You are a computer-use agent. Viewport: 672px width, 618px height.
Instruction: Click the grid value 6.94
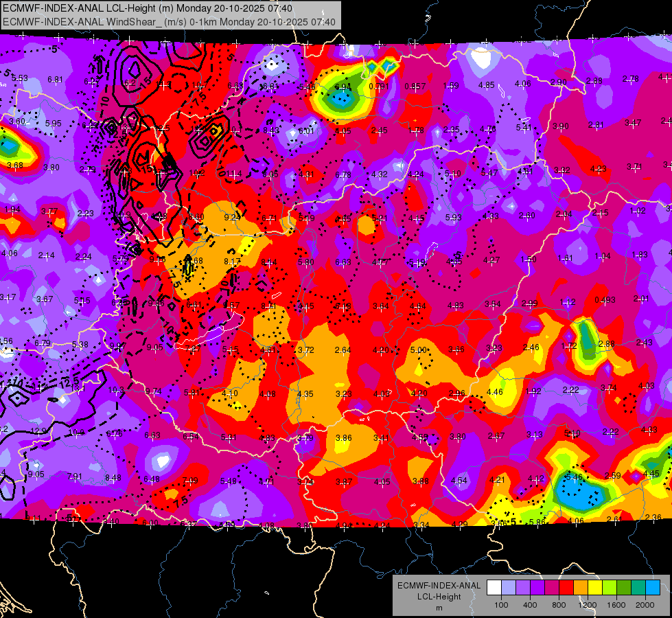343,87
